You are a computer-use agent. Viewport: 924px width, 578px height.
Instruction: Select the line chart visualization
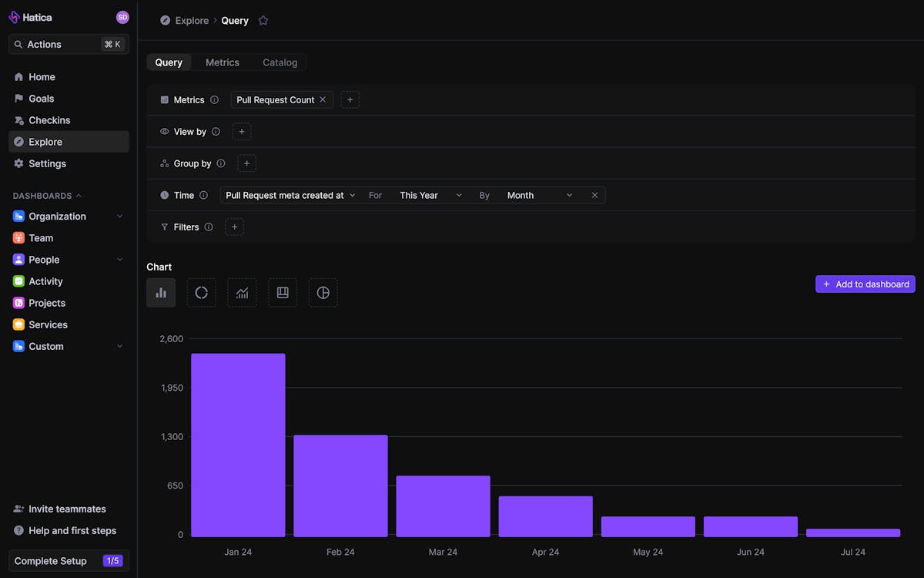point(242,293)
